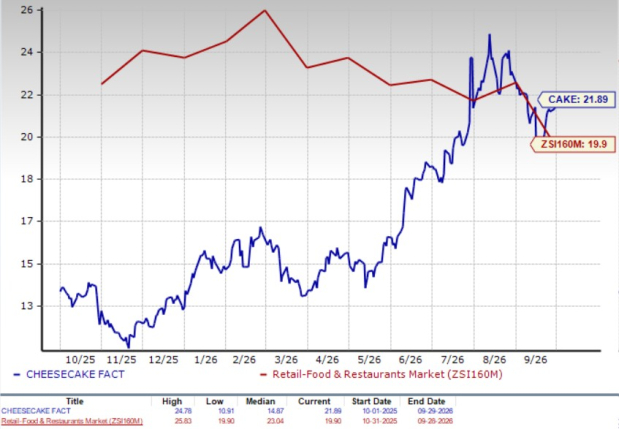619x429 pixels.
Task: Select the 10-31-2025 start date cell
Action: point(380,421)
